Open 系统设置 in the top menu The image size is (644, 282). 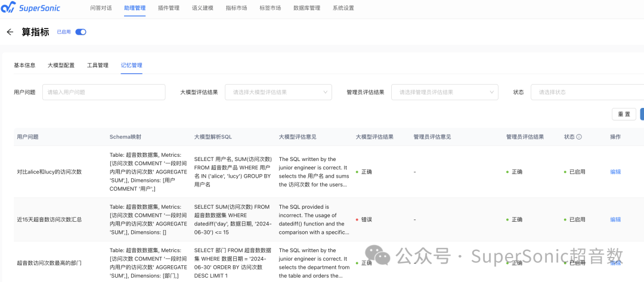[343, 8]
